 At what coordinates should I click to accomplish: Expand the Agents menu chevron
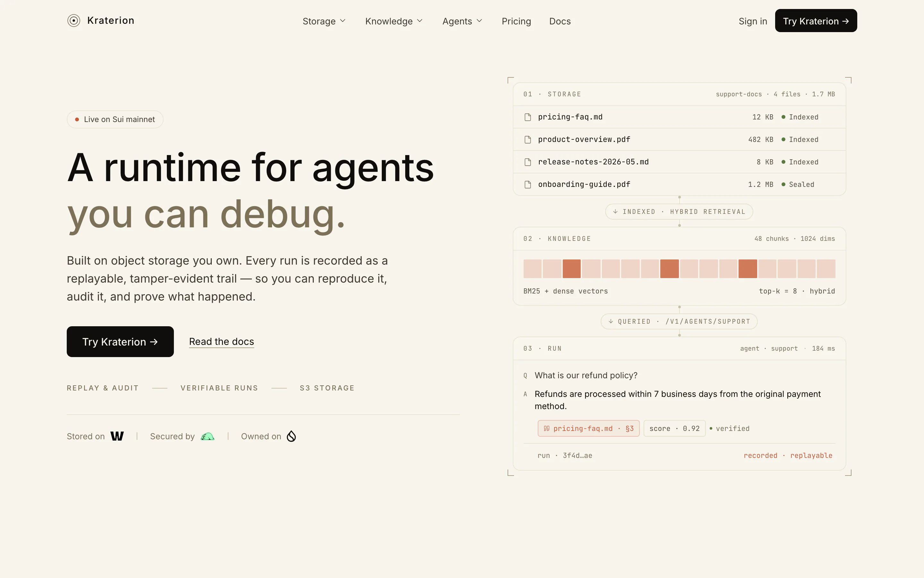(479, 21)
